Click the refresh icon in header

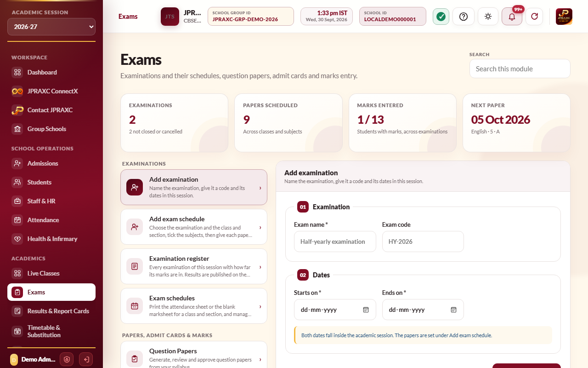coord(534,17)
